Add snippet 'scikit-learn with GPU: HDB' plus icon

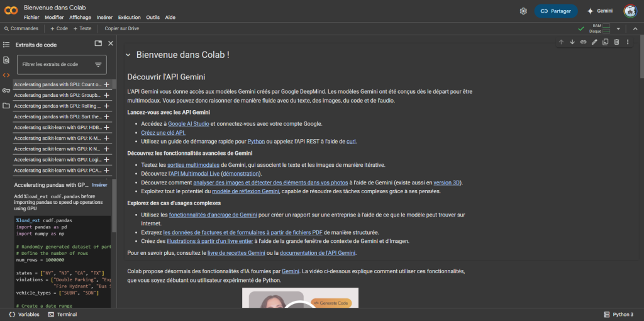click(106, 127)
